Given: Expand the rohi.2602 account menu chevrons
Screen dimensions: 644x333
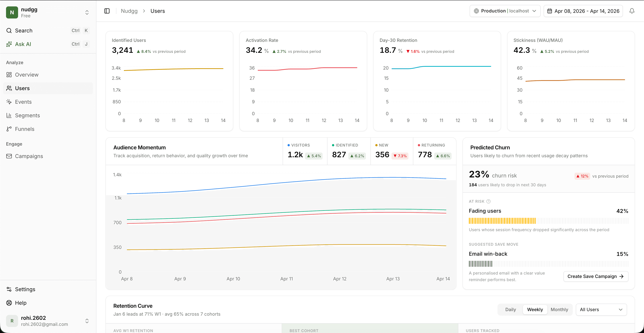Looking at the screenshot, I should click(x=87, y=321).
